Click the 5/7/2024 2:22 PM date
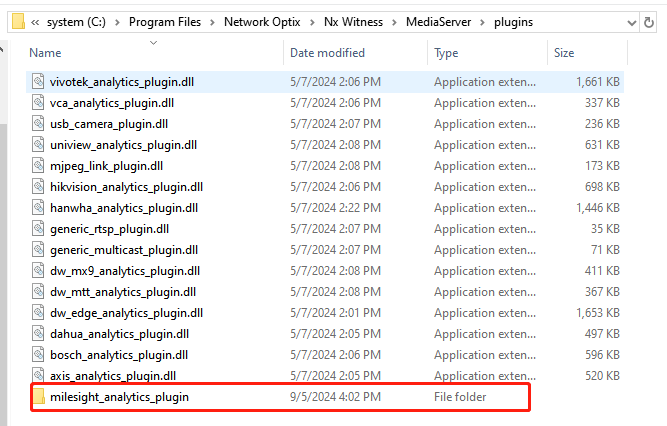This screenshot has width=667, height=426. coord(335,208)
